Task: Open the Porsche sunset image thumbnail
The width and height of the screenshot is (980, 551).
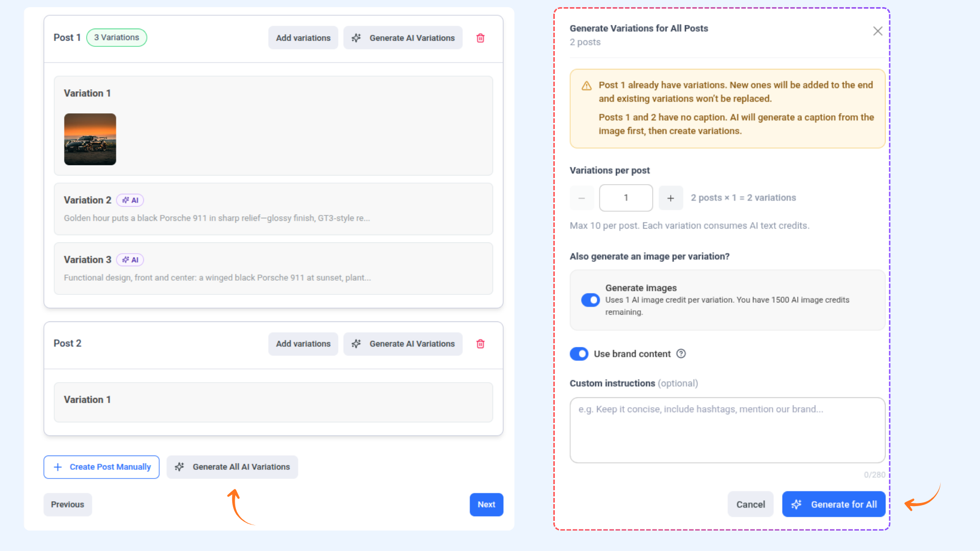Action: click(x=90, y=139)
